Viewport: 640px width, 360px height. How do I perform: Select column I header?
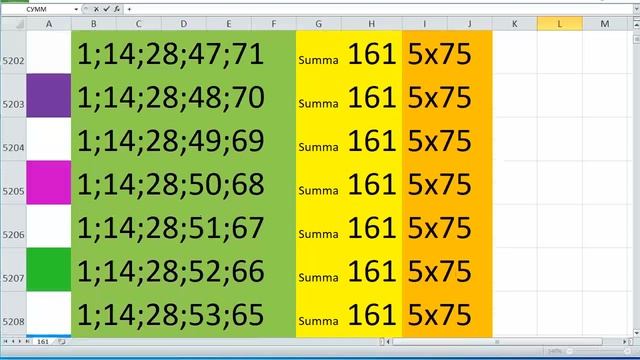(x=424, y=24)
